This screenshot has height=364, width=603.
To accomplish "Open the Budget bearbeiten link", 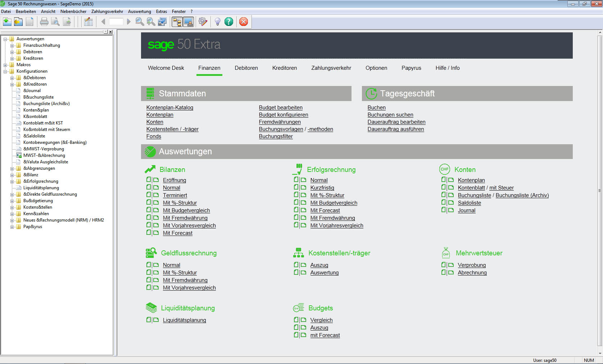I will tap(281, 108).
